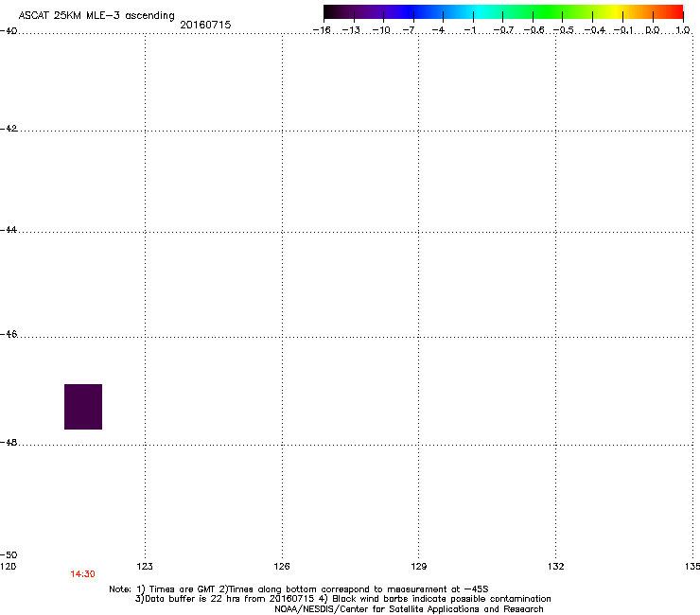The image size is (700, 615).
Task: Click the 1.0 label on color scale
Action: tap(683, 30)
